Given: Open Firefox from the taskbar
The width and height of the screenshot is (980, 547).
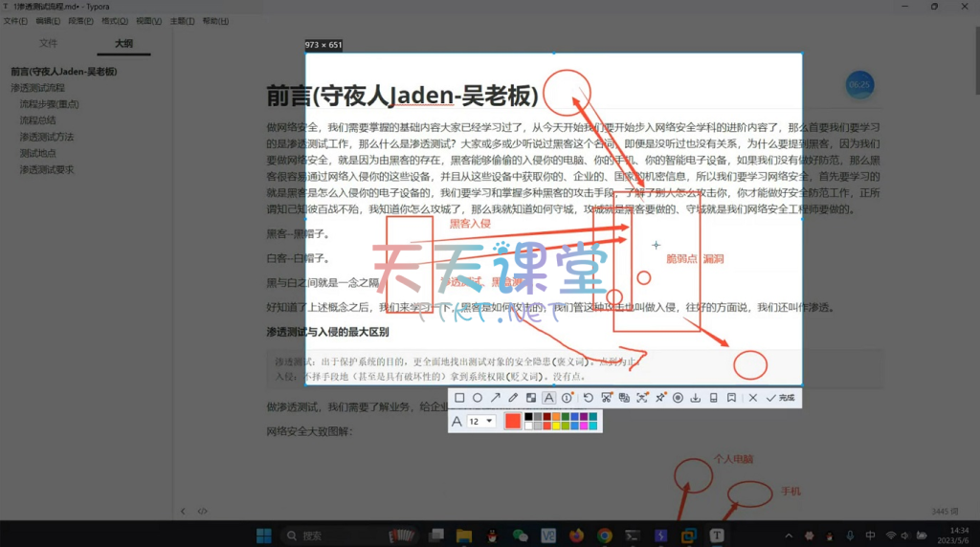Looking at the screenshot, I should click(x=576, y=536).
